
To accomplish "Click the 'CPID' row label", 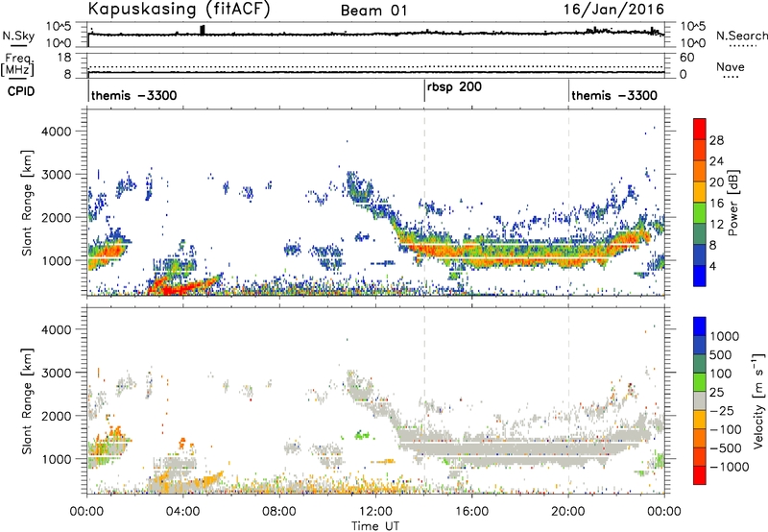I will coord(21,91).
